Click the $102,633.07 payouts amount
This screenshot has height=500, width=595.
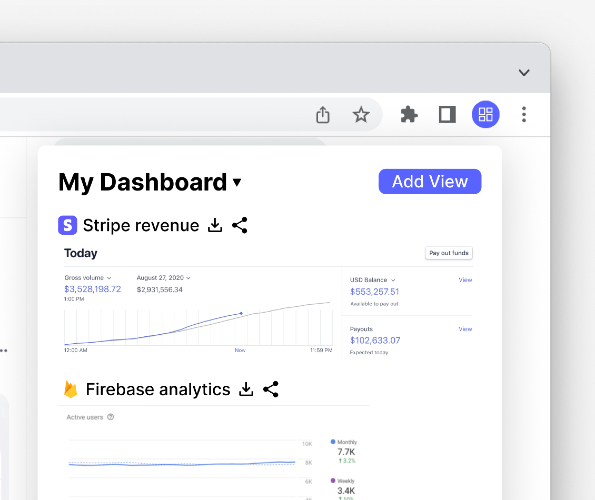tap(375, 340)
